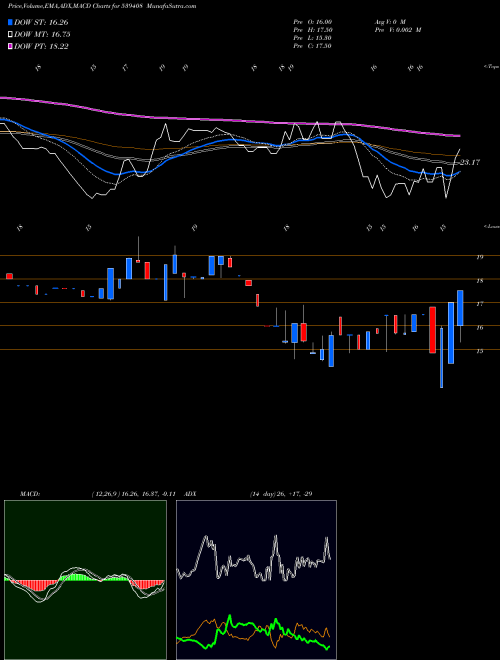Image resolution: width=500 pixels, height=660 pixels.
Task: Open the MACD histogram chart panel
Action: tap(85, 580)
